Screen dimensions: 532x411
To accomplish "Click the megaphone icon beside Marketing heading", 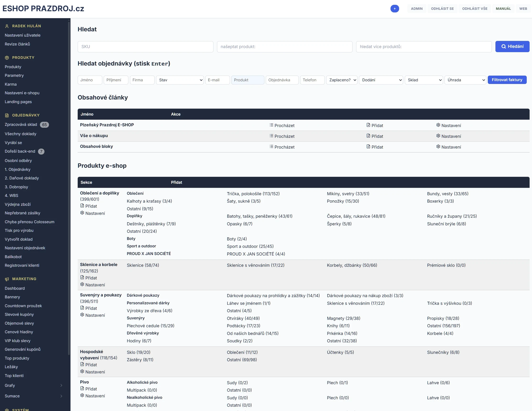I will point(7,279).
